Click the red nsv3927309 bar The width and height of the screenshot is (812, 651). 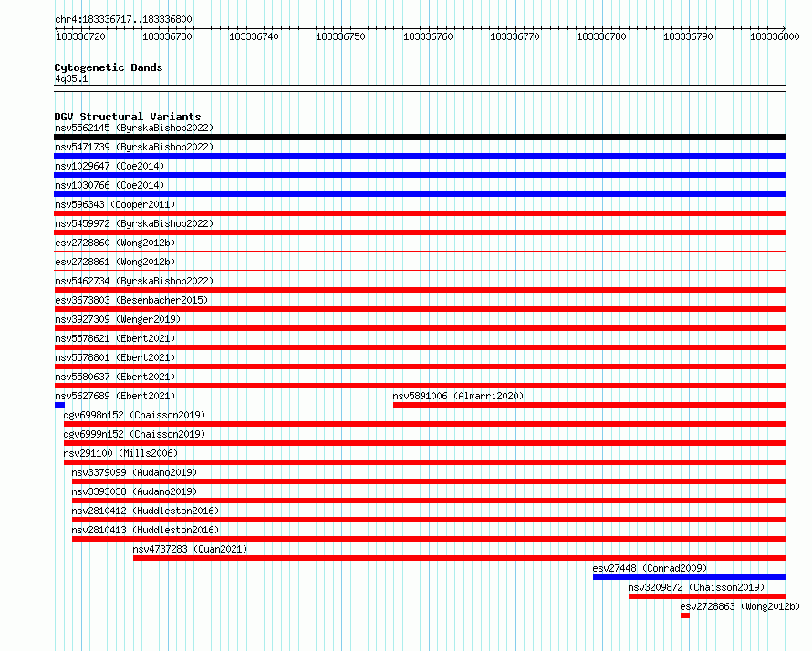[420, 328]
